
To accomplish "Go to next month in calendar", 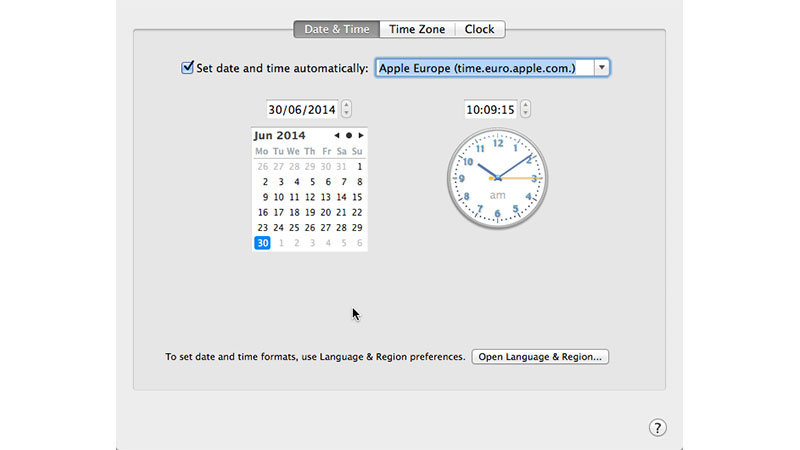I will [x=361, y=135].
